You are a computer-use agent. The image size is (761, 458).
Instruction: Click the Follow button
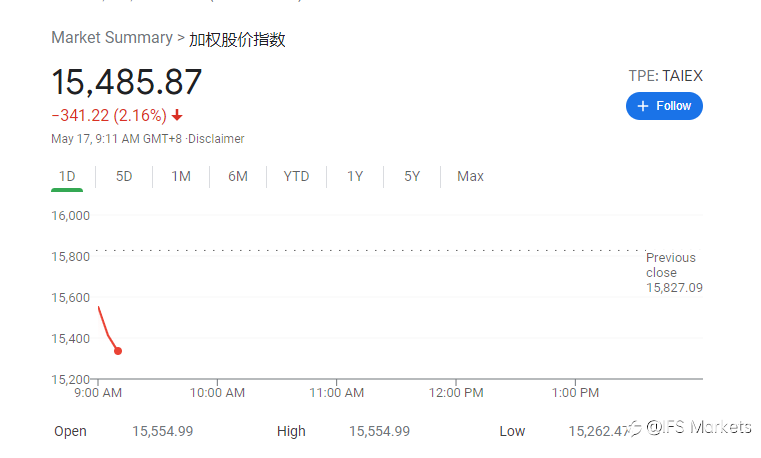(x=664, y=106)
